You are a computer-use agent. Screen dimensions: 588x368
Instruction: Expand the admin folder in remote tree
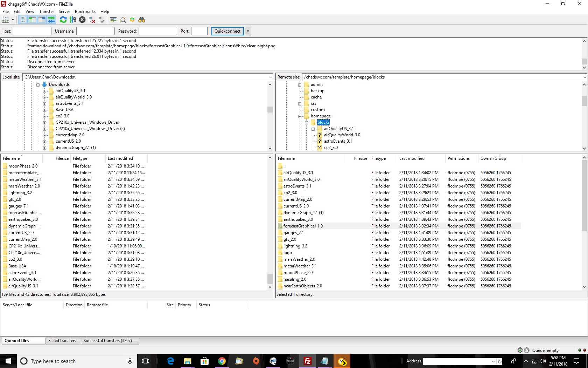click(300, 85)
